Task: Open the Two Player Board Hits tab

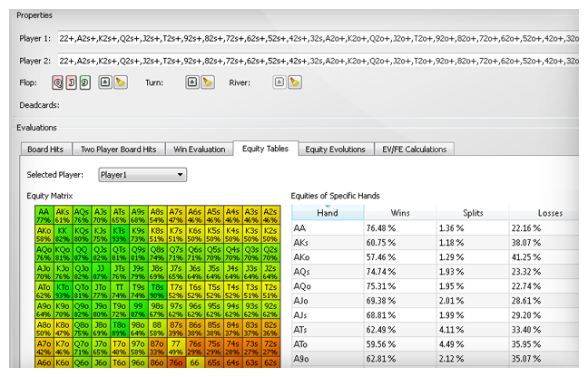Action: point(119,150)
